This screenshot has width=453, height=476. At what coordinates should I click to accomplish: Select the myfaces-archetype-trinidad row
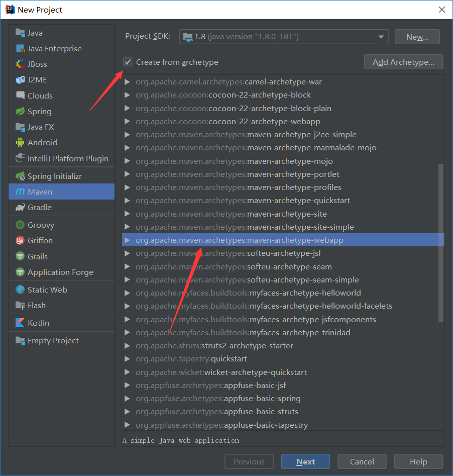click(x=283, y=332)
